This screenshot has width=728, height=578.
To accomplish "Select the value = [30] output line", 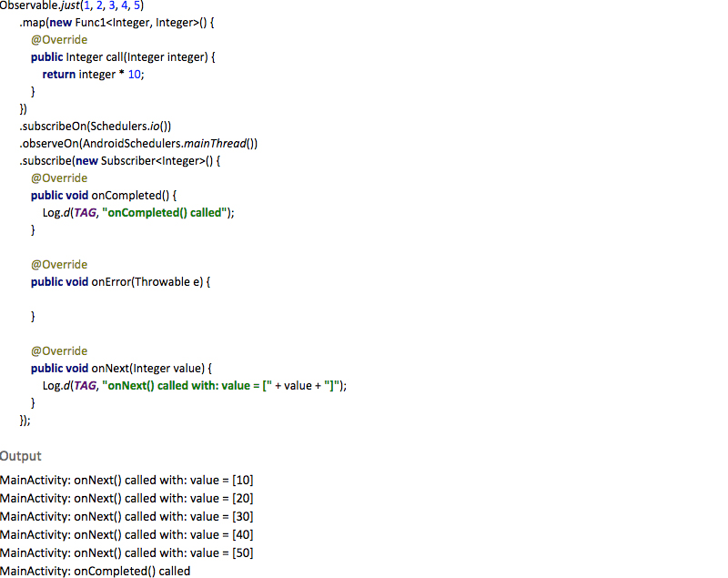I will (127, 516).
